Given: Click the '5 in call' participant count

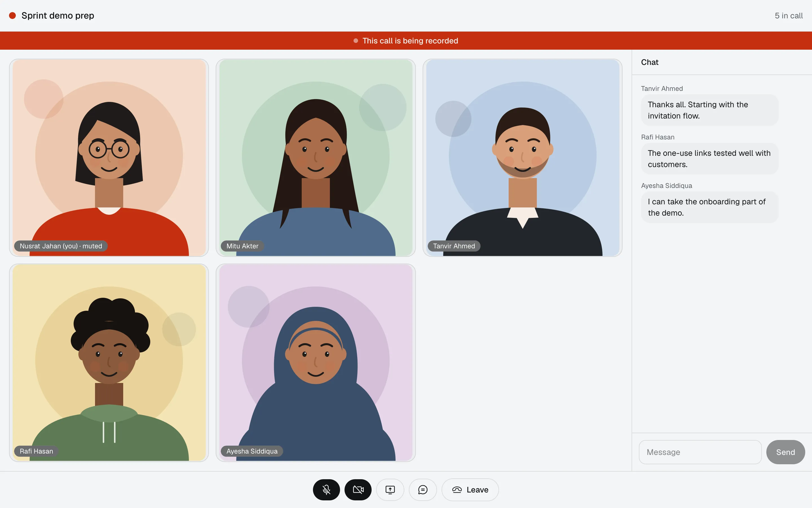Looking at the screenshot, I should pos(789,16).
